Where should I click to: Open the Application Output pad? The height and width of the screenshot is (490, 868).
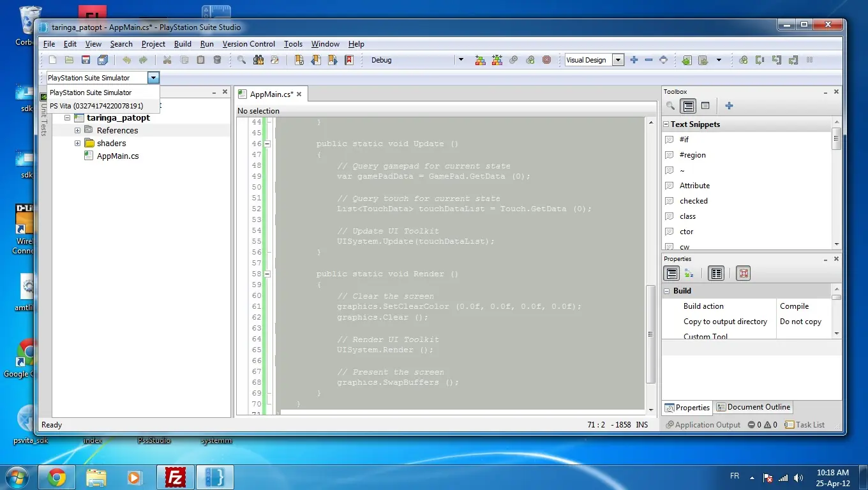tap(703, 425)
